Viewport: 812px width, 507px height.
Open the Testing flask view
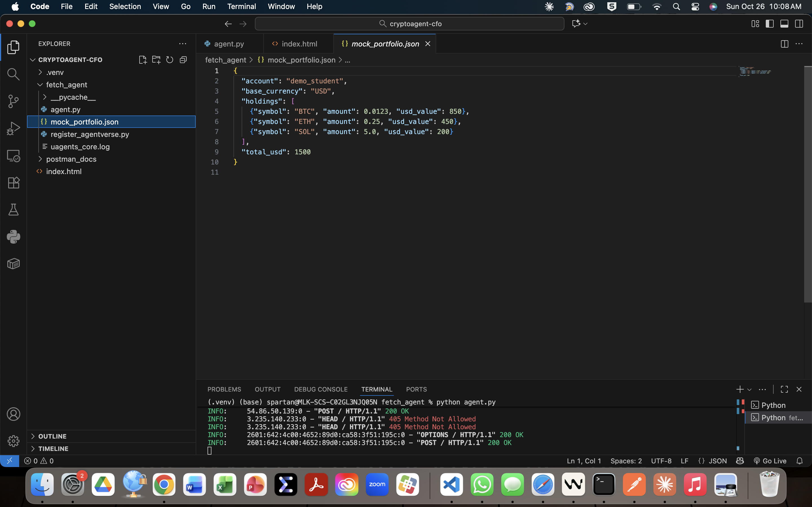13,210
